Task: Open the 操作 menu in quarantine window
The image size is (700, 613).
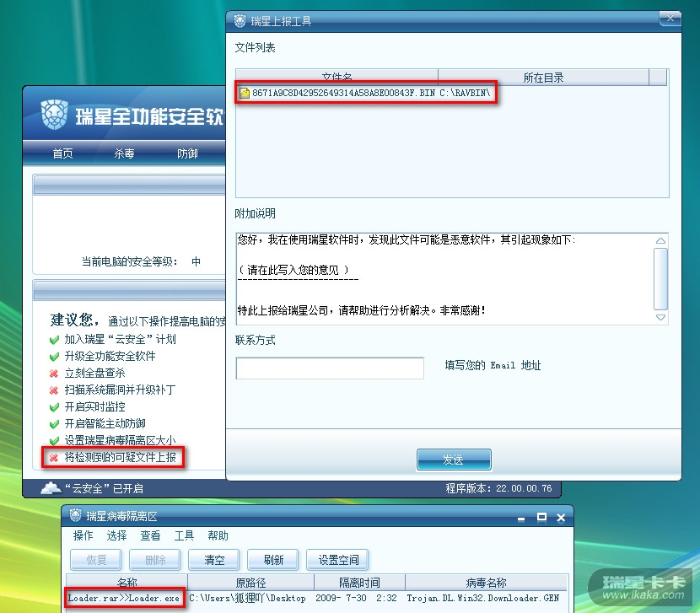Action: pos(83,535)
